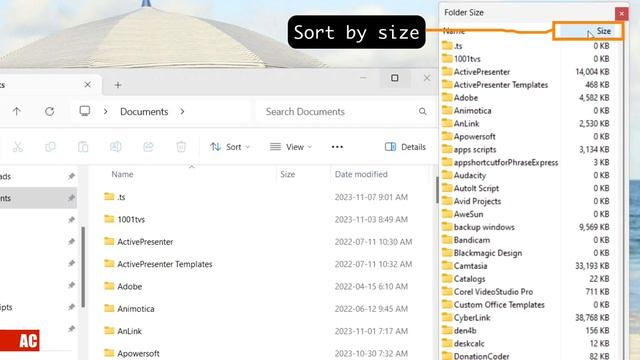Click the Explorer file list scrollbar
Screen dimensions: 640x360
pos(437,190)
